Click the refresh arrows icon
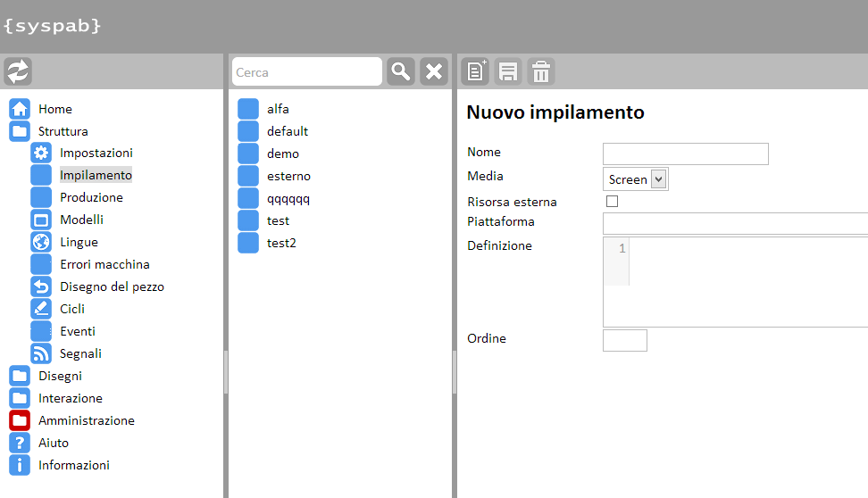 18,71
